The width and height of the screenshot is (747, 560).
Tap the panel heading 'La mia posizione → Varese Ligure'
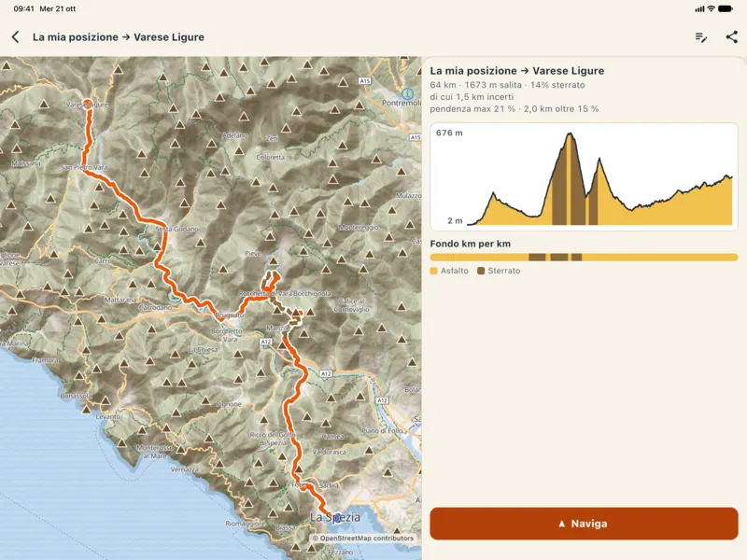517,71
